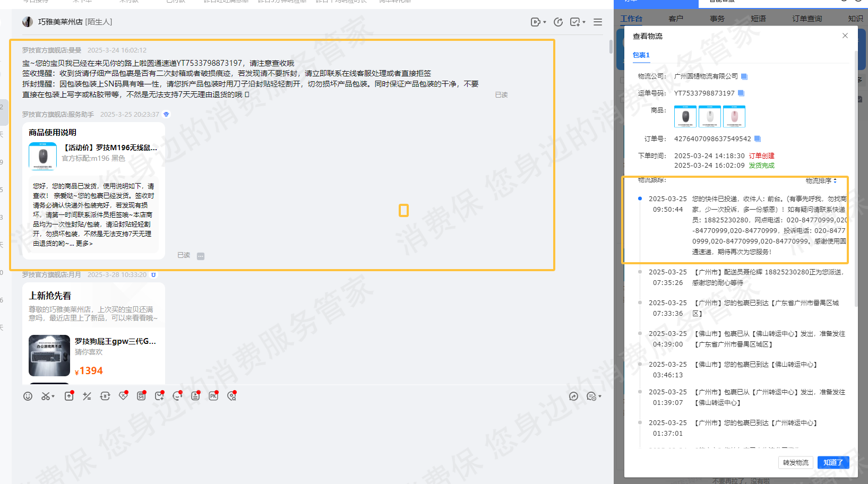Open 罗技M196无线鼠标 product card link
The width and height of the screenshot is (868, 484).
tap(110, 148)
